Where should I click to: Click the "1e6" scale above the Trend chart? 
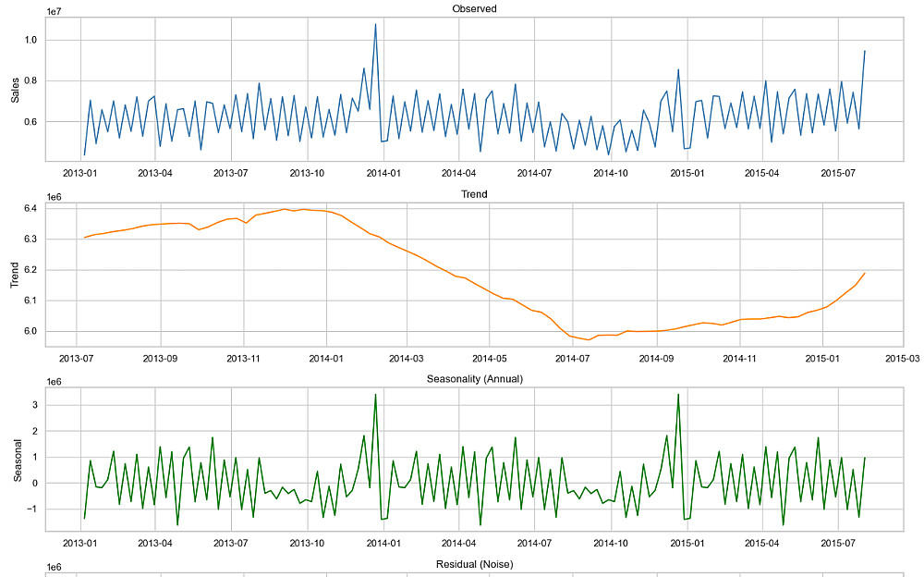(54, 197)
